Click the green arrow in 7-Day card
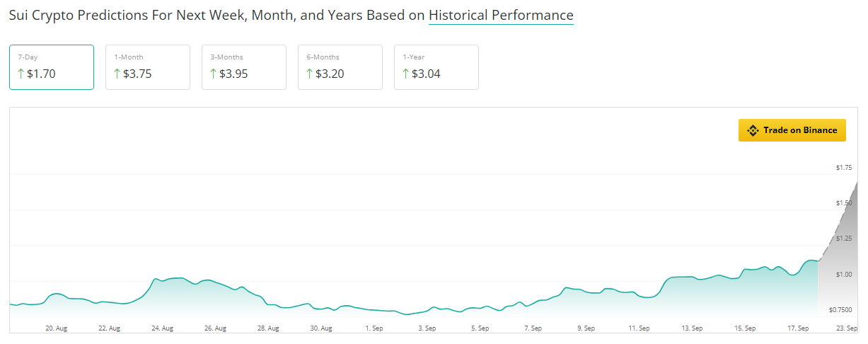Image resolution: width=868 pixels, height=344 pixels. click(21, 74)
